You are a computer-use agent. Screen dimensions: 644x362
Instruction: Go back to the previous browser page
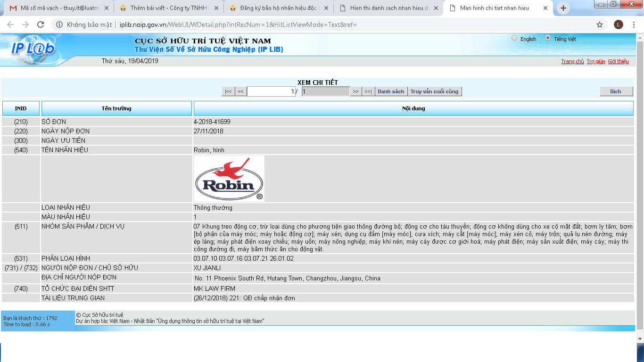(10, 25)
